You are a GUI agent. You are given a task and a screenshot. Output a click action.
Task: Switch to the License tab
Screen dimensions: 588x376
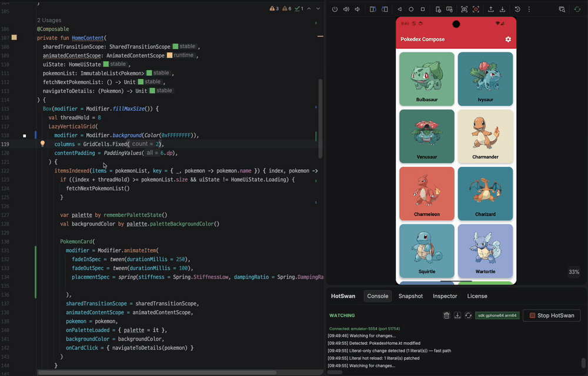[x=477, y=296]
